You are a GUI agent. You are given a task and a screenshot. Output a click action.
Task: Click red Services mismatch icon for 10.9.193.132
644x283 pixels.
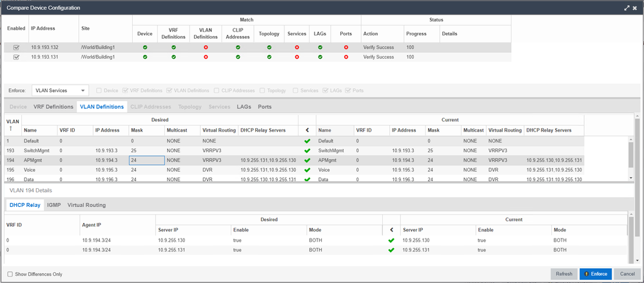297,47
